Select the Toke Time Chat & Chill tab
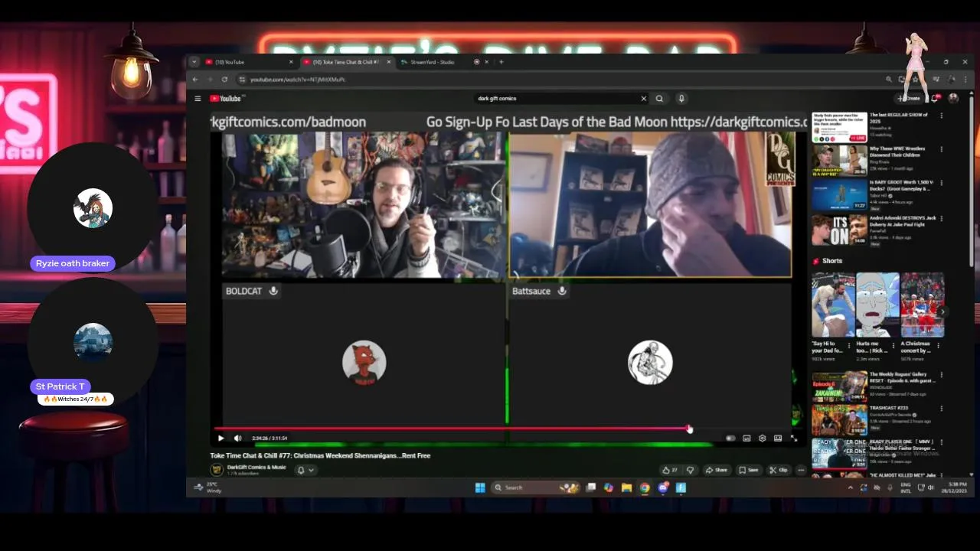Viewport: 980px width, 551px height. click(346, 62)
